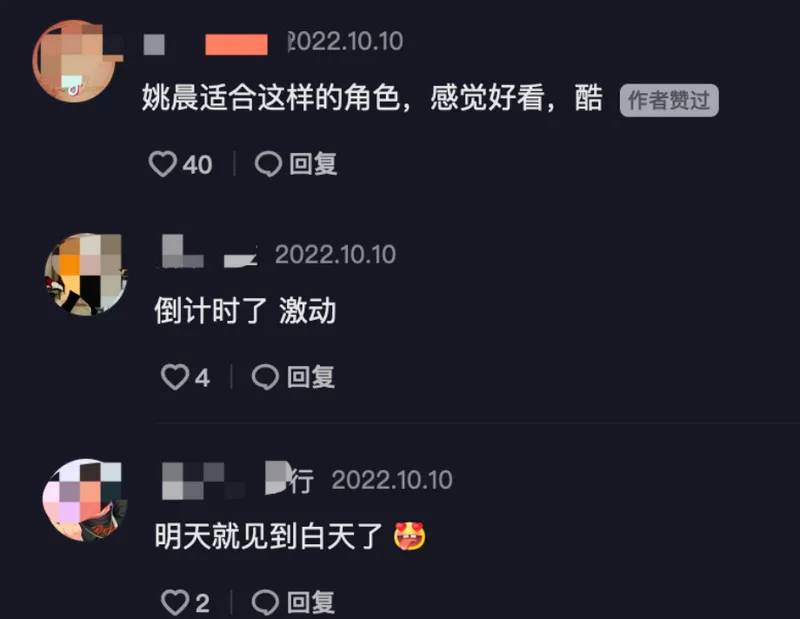The height and width of the screenshot is (619, 800).
Task: Click the comment text 倒计时了 激动
Action: tap(245, 311)
